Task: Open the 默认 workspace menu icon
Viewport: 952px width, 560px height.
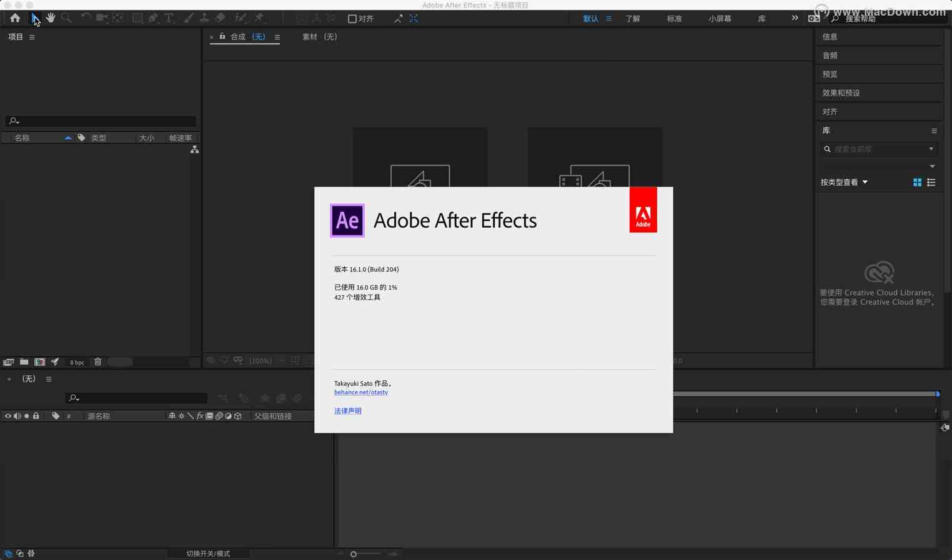Action: (x=609, y=19)
